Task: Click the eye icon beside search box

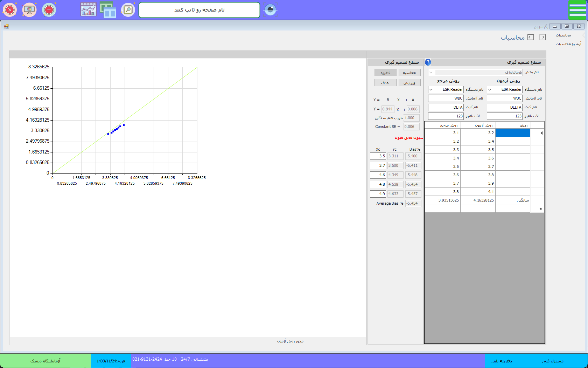Action: (x=270, y=10)
